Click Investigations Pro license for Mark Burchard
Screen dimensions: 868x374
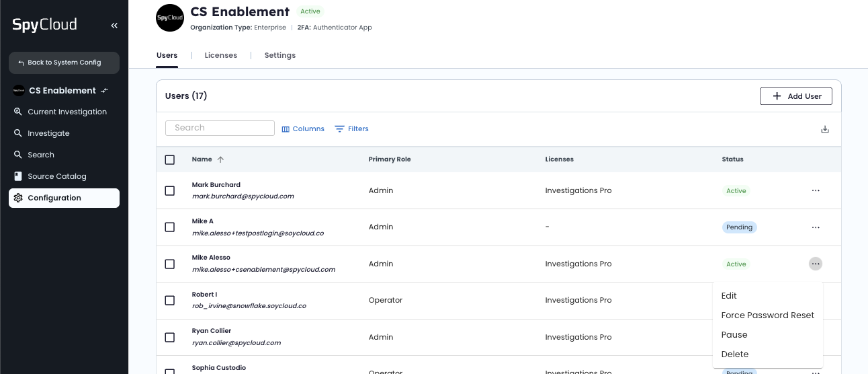point(578,190)
